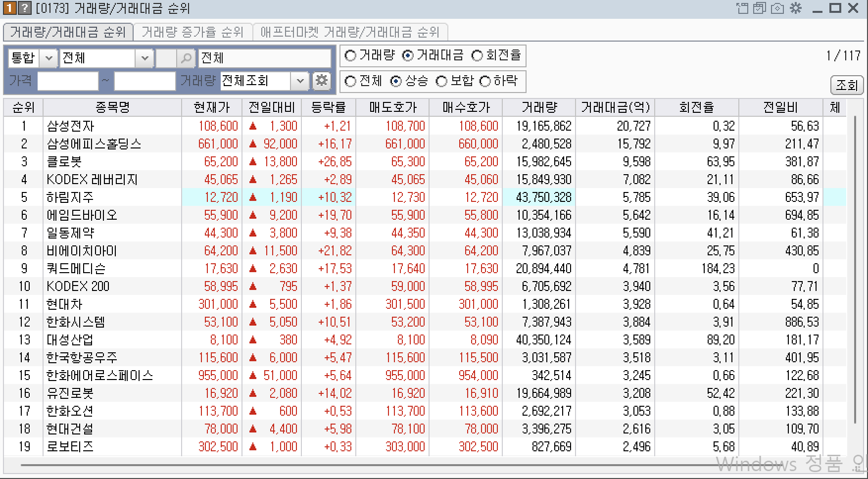Select stock 일동제약
This screenshot has width=868, height=479.
(x=70, y=233)
